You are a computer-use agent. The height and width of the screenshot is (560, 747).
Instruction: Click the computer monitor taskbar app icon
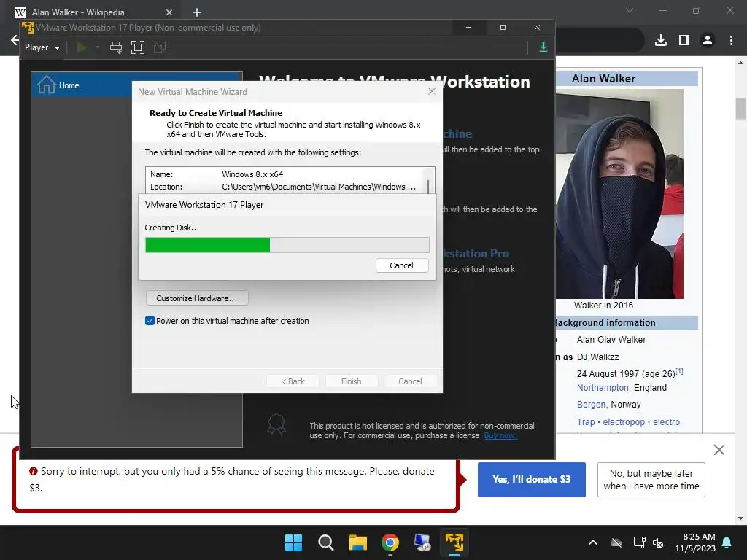[x=422, y=542]
